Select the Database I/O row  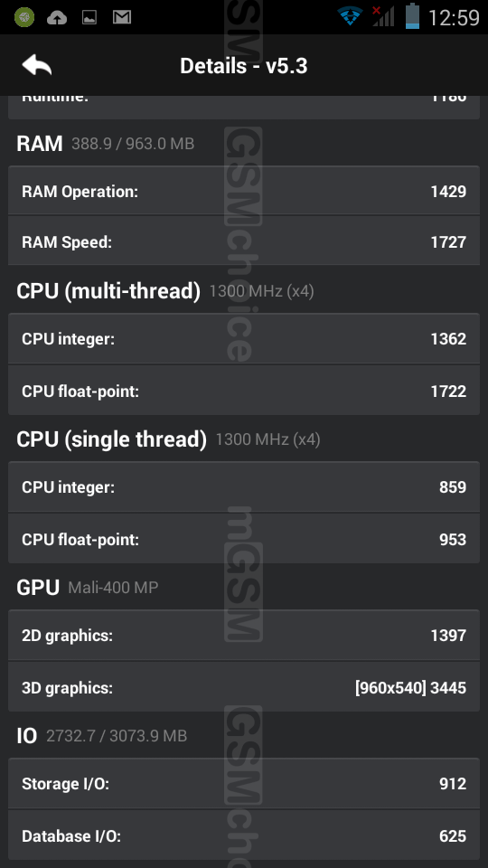point(244,835)
